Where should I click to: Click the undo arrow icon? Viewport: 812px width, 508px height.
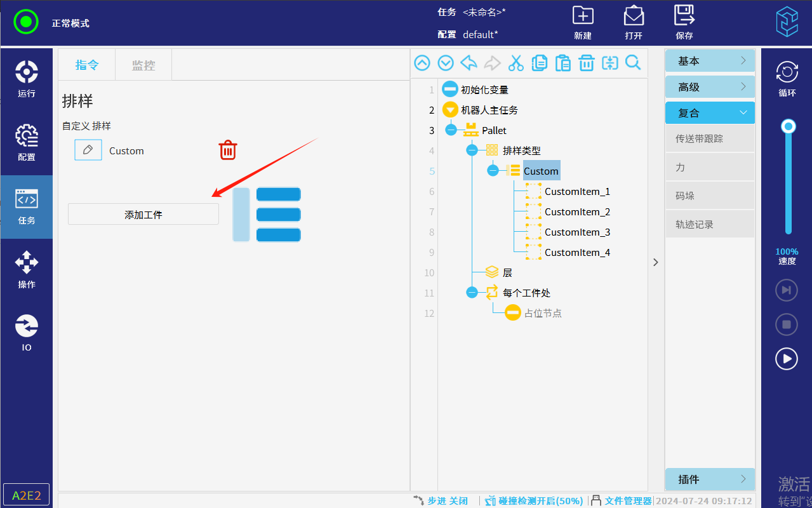pos(469,63)
